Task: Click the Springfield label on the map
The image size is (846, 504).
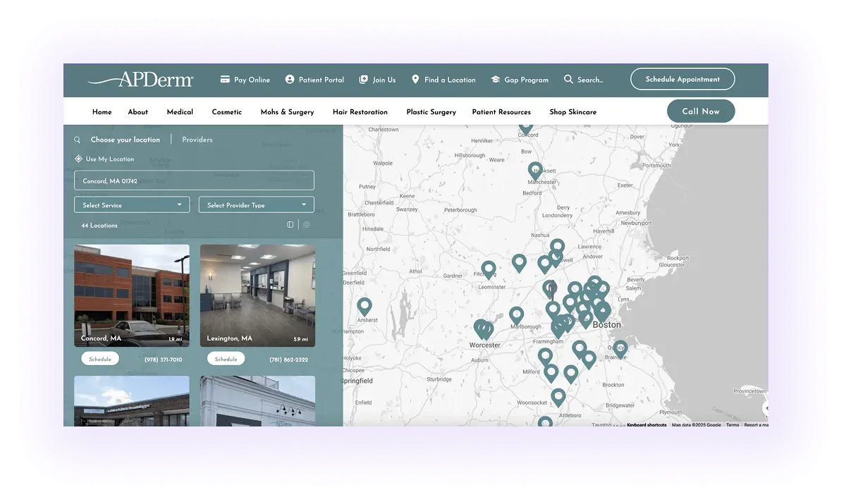Action: pos(357,381)
